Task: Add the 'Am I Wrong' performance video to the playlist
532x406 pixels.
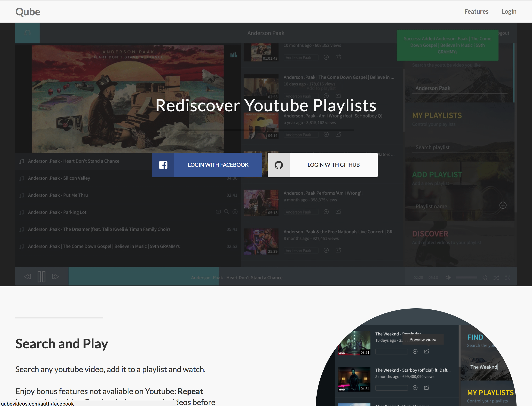Action: [326, 212]
